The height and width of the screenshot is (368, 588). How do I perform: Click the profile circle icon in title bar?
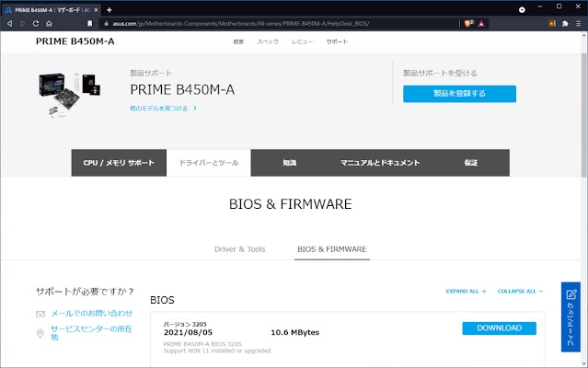(x=522, y=10)
